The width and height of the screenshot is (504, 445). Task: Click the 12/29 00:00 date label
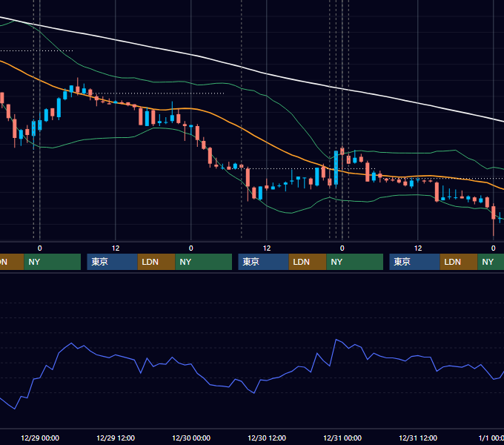pyautogui.click(x=40, y=438)
